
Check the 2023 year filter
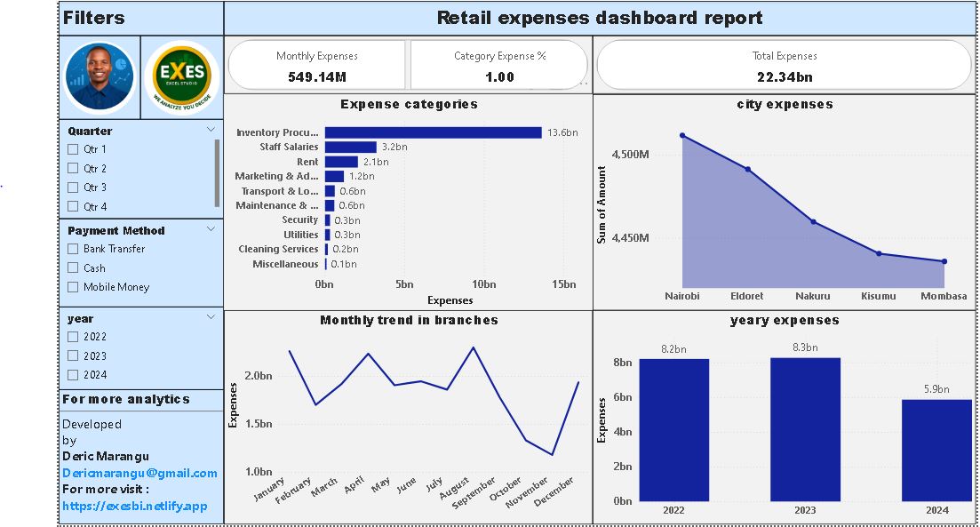[x=72, y=355]
